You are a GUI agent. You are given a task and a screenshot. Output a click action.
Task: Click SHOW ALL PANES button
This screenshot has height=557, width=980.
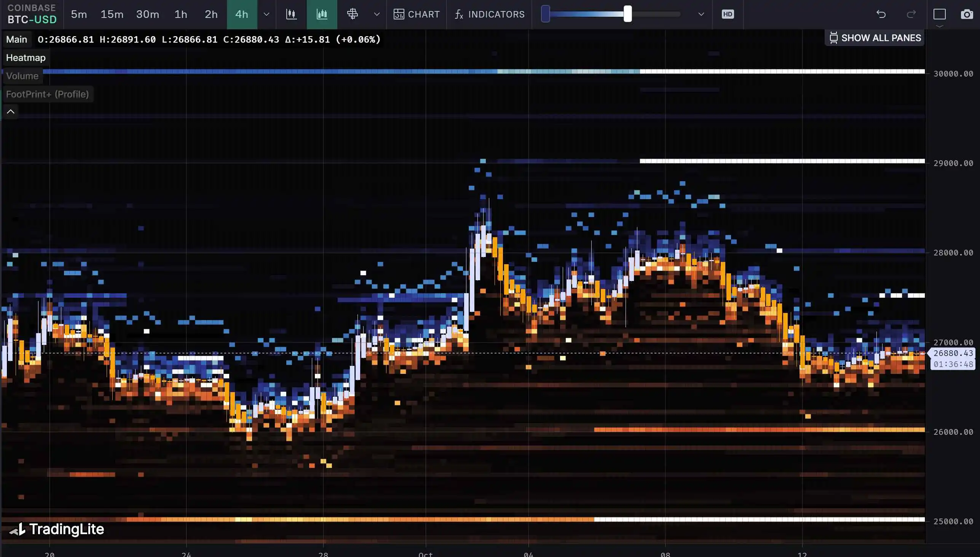[x=875, y=38]
